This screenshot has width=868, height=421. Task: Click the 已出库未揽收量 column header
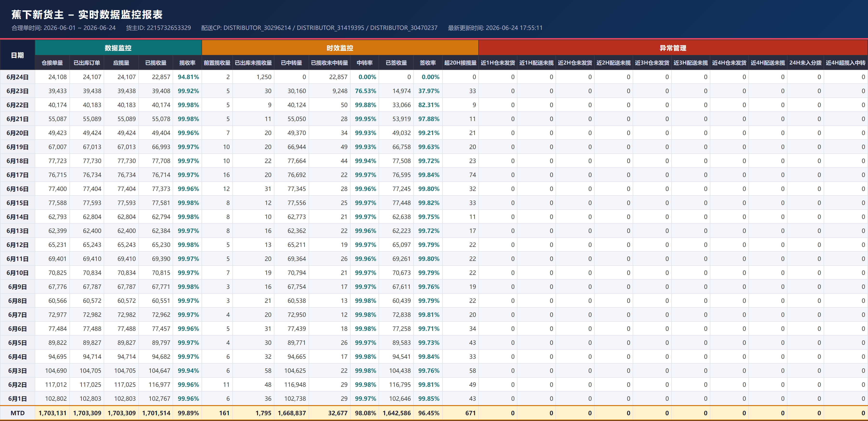click(x=253, y=63)
